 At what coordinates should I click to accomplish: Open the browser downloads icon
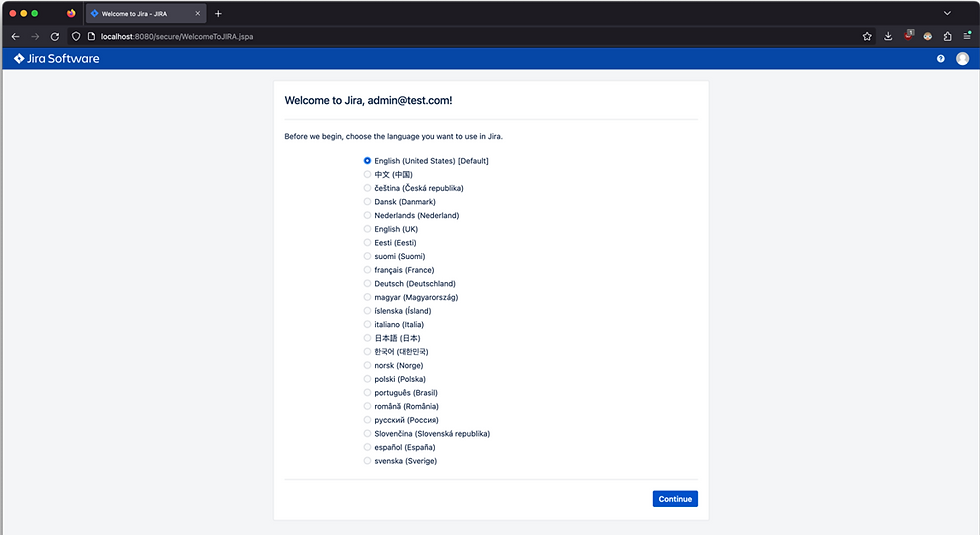point(888,36)
